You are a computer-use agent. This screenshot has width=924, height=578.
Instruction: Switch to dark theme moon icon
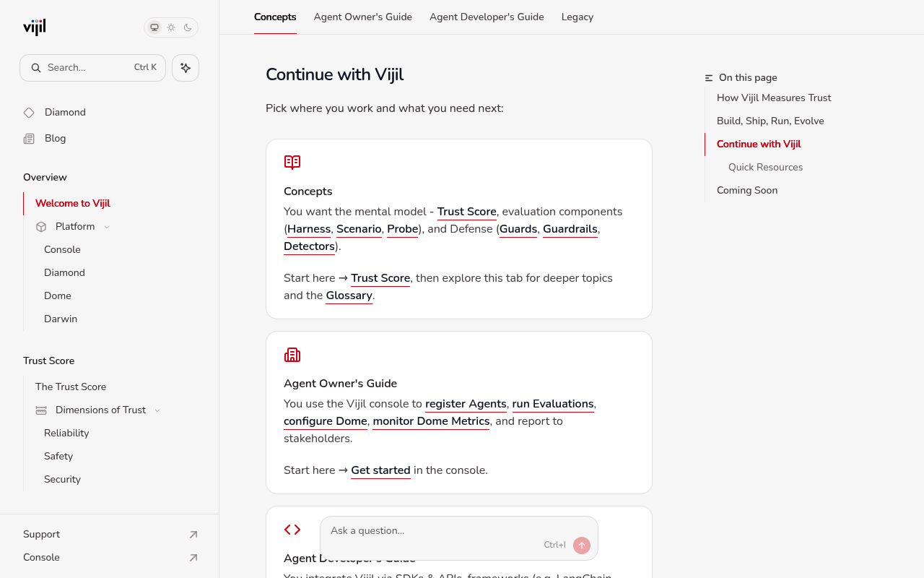pos(188,27)
